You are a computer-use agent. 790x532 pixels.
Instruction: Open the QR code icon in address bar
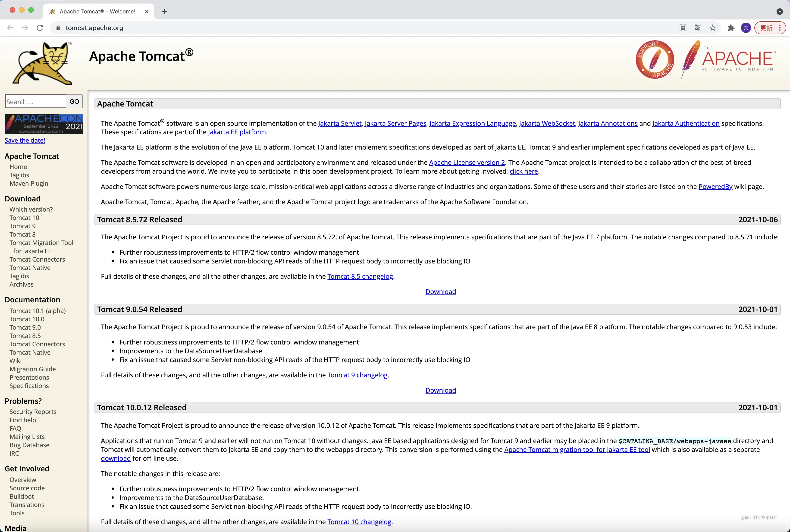coord(683,28)
